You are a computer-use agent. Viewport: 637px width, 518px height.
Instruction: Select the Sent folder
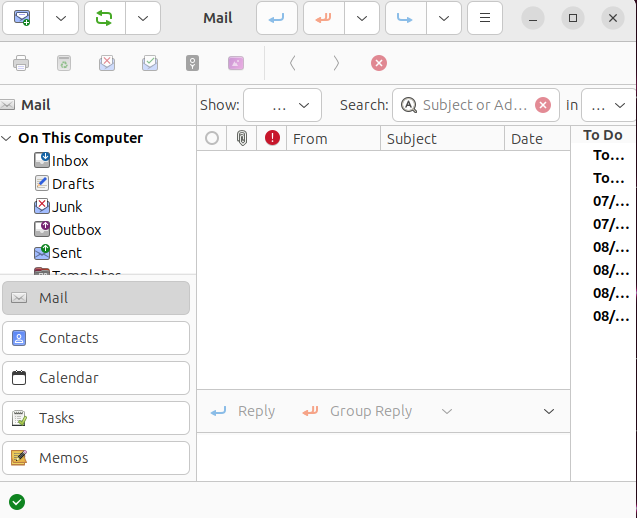click(58, 253)
